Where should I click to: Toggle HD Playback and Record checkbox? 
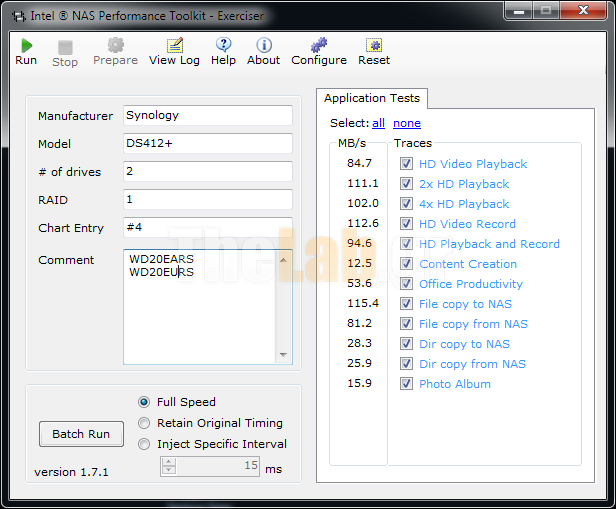[406, 244]
